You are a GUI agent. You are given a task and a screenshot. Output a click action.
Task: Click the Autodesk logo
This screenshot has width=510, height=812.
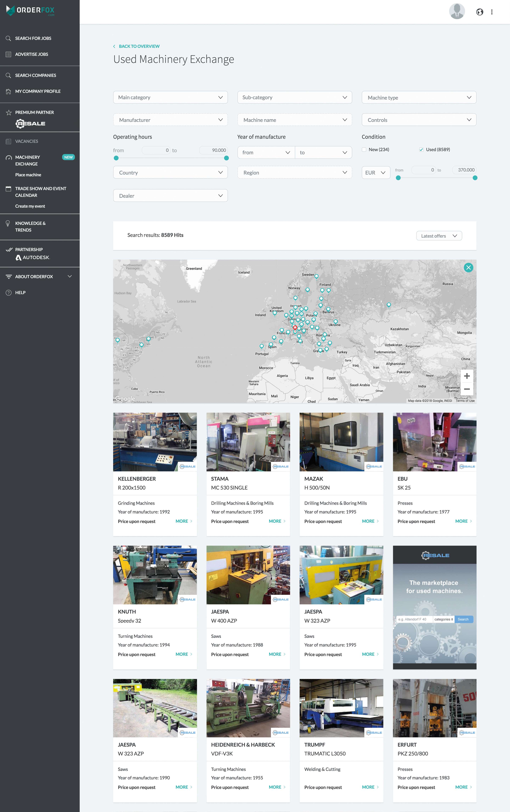pyautogui.click(x=33, y=258)
